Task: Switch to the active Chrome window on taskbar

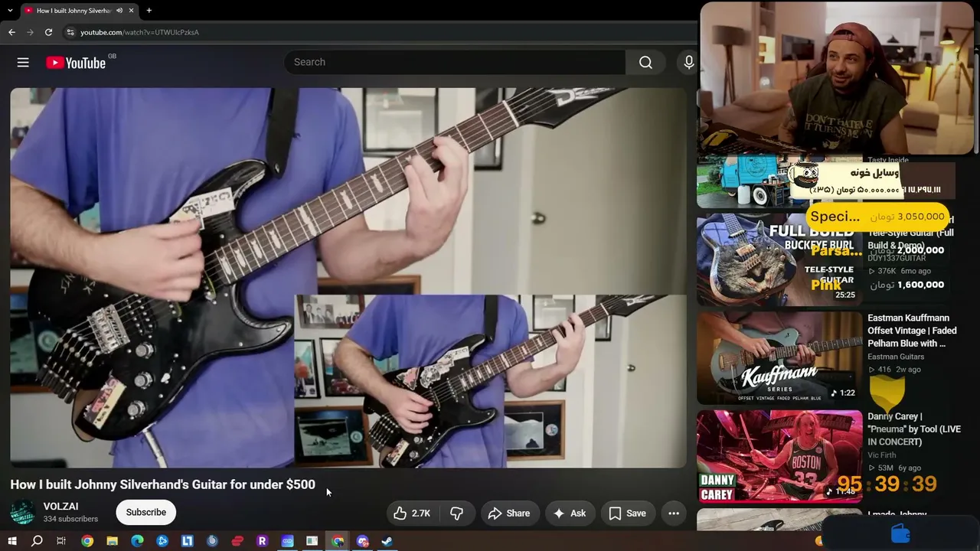Action: tap(338, 541)
